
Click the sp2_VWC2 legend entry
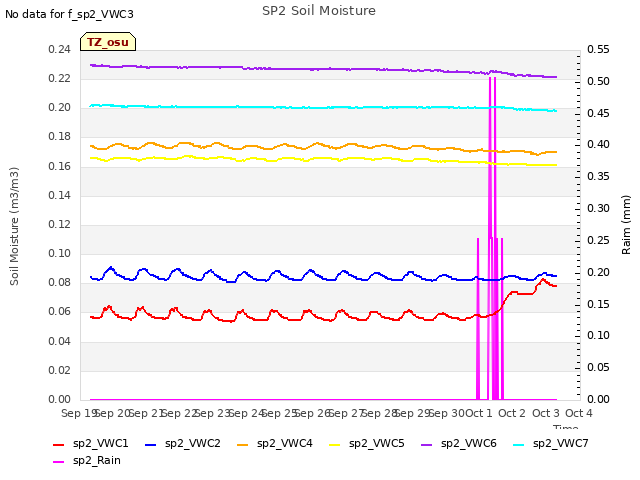[182, 444]
